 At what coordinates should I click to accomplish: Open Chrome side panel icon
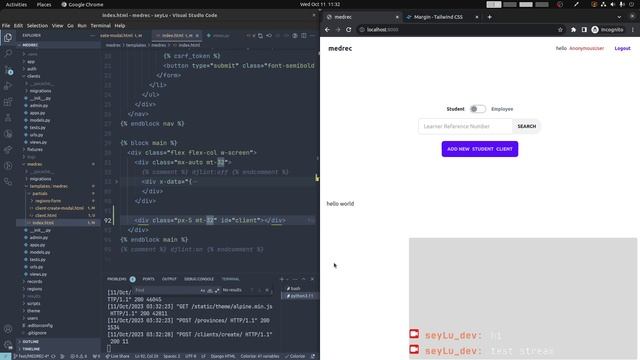click(584, 30)
